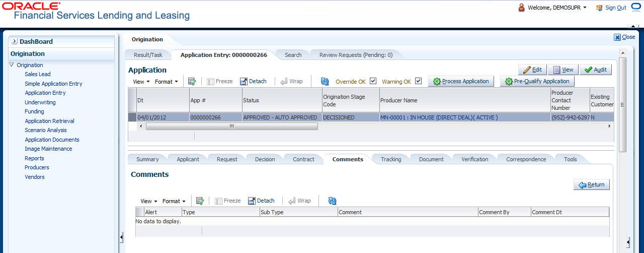Open Simple Application Entry link
The width and height of the screenshot is (644, 253).
pos(53,84)
